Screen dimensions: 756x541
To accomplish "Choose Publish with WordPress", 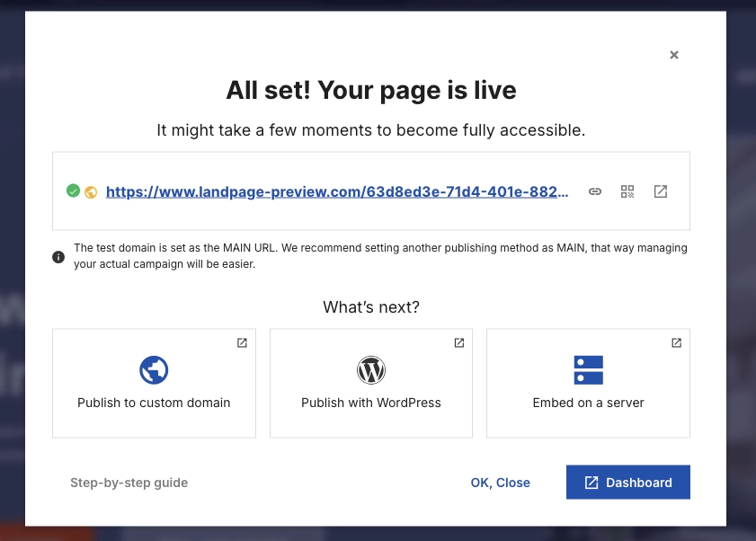I will (x=370, y=403).
